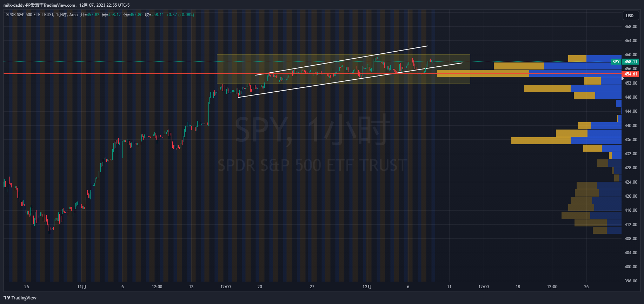Click the 400.00 label on price scale

coord(631,267)
